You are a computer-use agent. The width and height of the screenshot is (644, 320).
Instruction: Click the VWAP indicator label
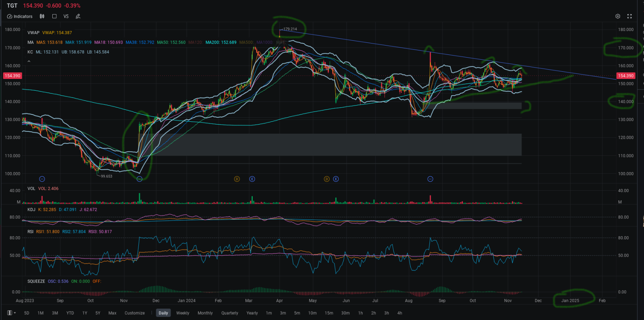coord(33,33)
